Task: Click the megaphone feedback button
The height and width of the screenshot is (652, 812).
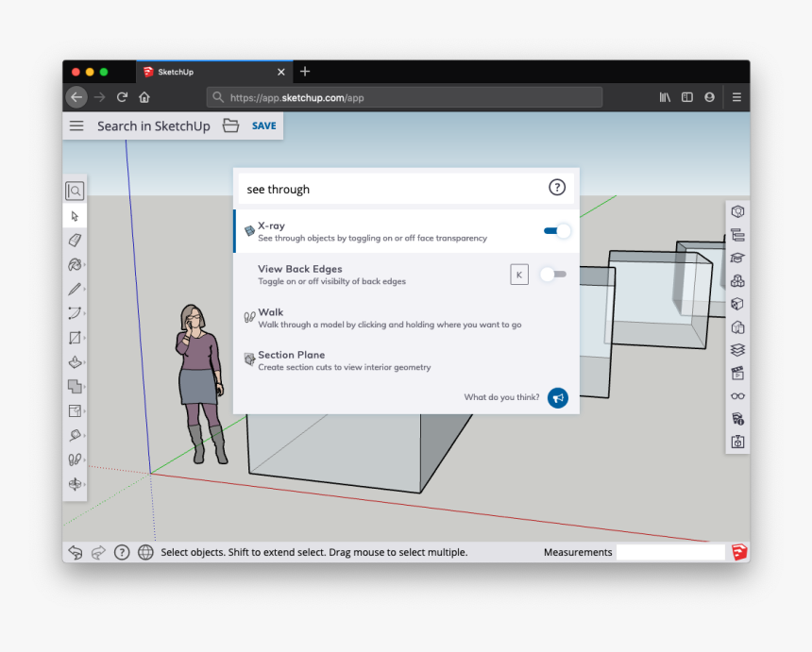Action: [x=558, y=398]
